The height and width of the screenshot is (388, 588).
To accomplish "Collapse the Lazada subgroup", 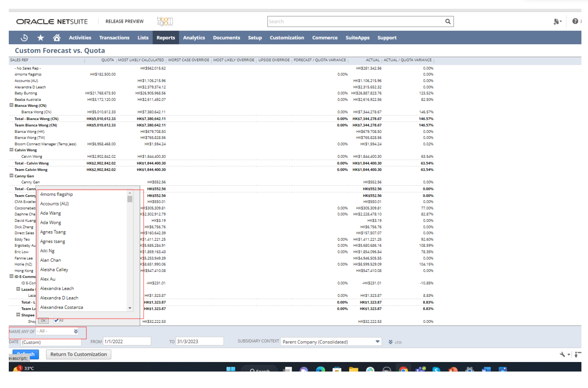I will pyautogui.click(x=18, y=289).
